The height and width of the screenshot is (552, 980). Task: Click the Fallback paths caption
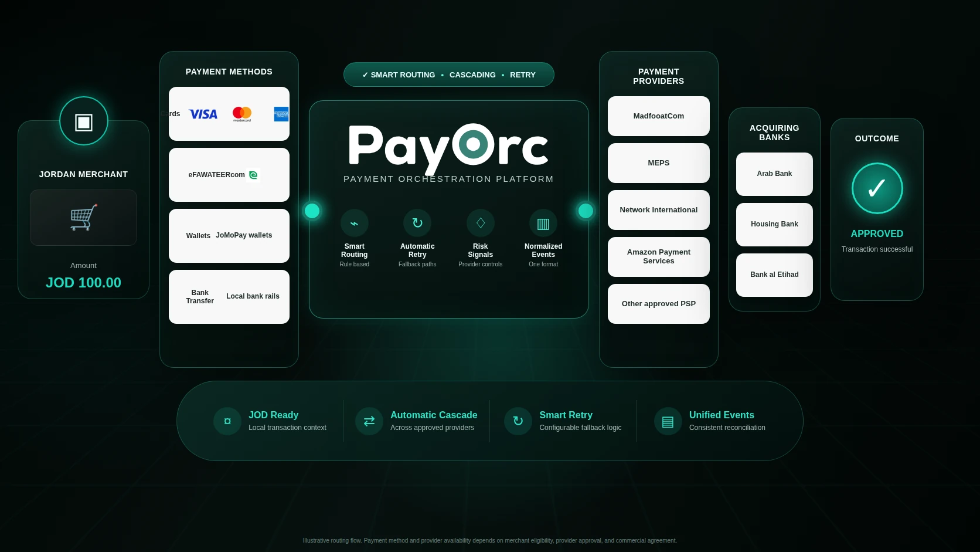pos(417,265)
